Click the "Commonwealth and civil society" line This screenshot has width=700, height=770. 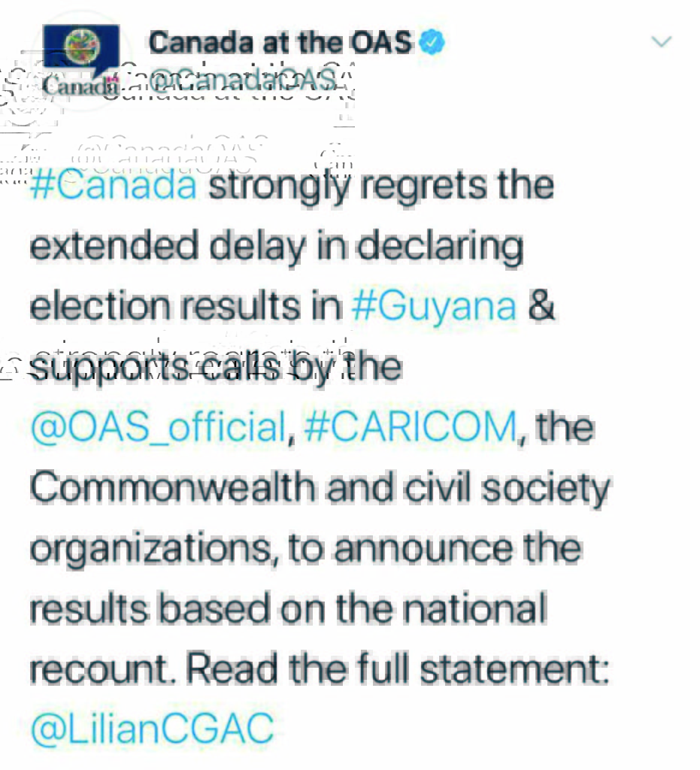[x=320, y=488]
